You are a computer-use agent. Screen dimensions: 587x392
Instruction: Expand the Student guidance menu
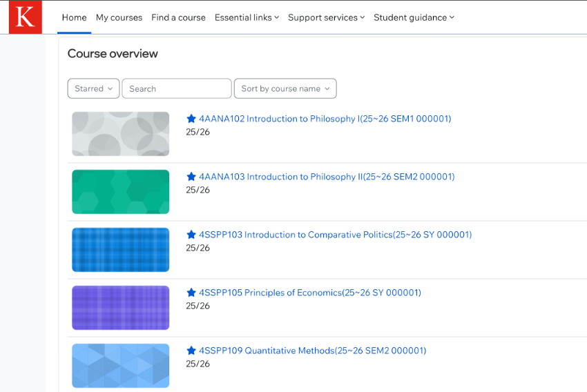[x=414, y=17]
